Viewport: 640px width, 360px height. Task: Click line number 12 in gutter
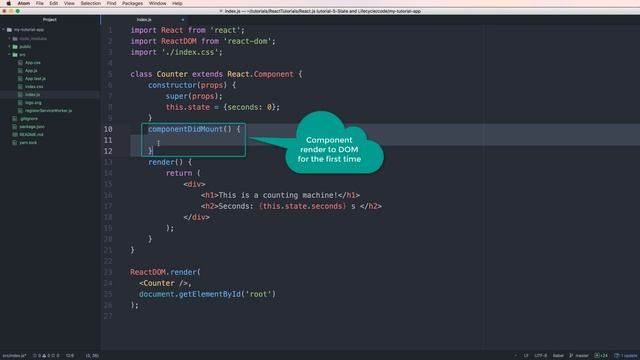pyautogui.click(x=108, y=151)
